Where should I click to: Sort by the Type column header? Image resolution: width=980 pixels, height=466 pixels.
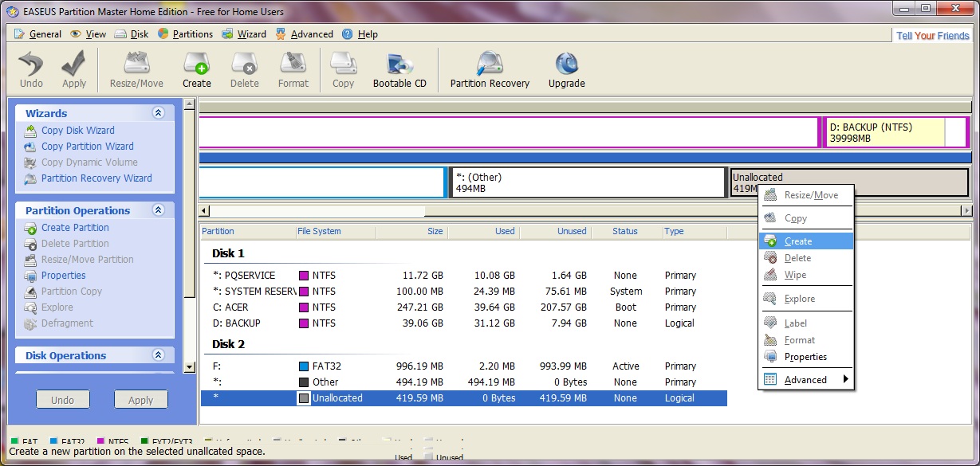(695, 232)
